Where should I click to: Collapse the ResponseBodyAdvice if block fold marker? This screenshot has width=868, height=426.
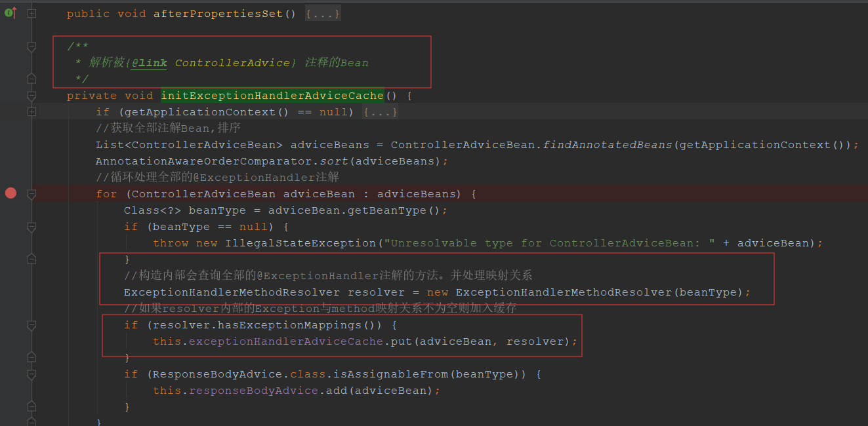click(31, 374)
